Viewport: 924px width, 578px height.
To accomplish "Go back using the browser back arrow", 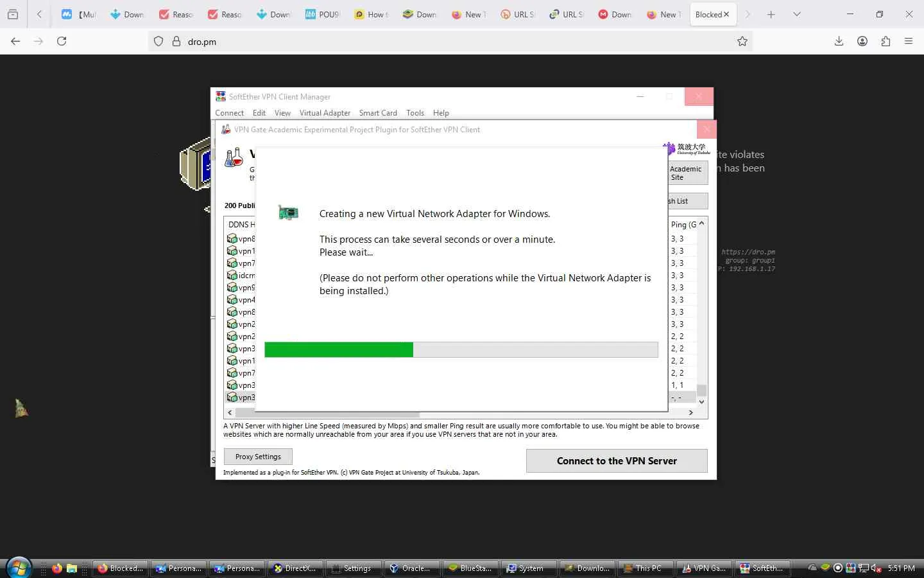I will click(x=15, y=41).
